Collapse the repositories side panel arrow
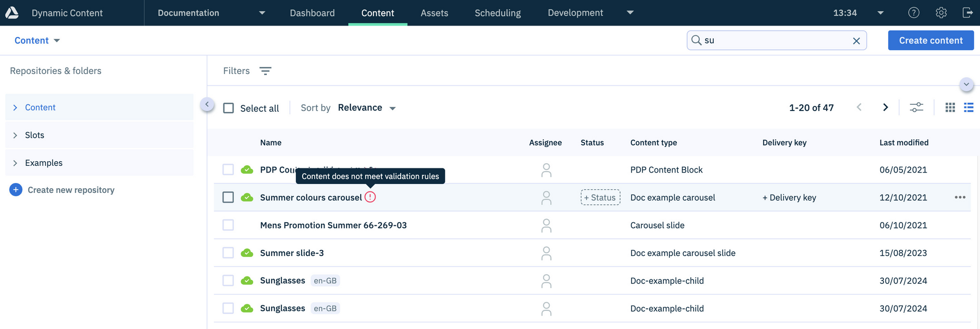The height and width of the screenshot is (329, 980). click(x=207, y=104)
